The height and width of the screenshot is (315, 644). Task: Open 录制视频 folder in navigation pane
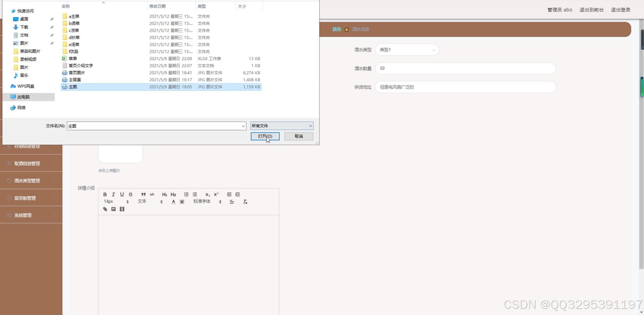click(x=28, y=59)
